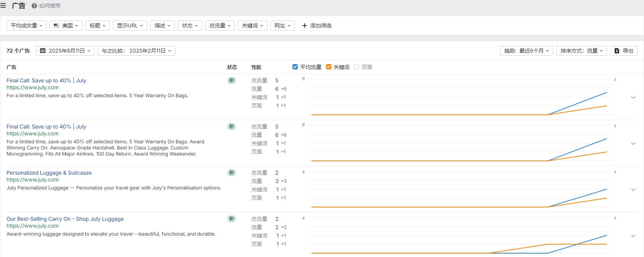Click the 新 badge of Our Best-Selling Carry On ad

(x=231, y=219)
